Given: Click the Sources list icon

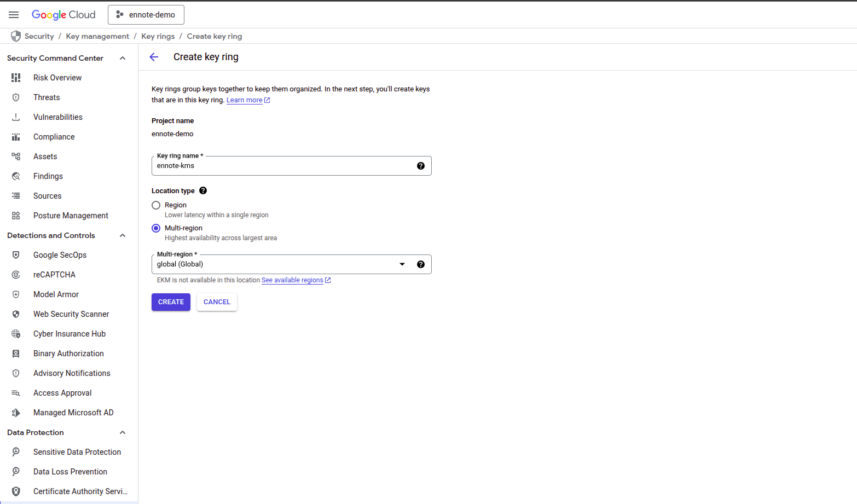Looking at the screenshot, I should (x=16, y=196).
